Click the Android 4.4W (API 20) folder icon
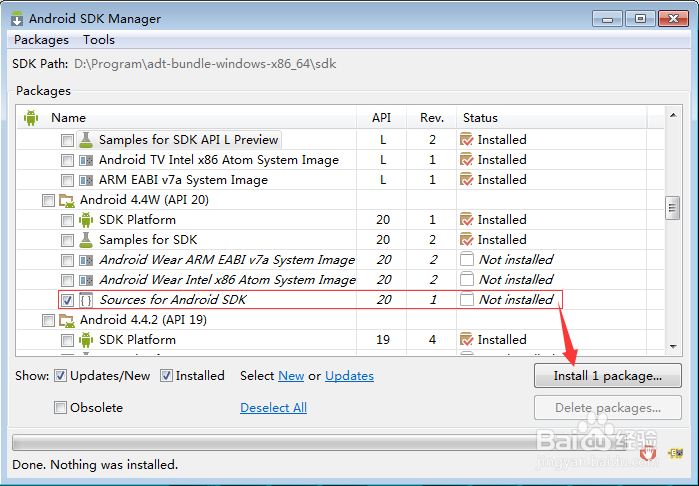699x486 pixels. pos(67,200)
